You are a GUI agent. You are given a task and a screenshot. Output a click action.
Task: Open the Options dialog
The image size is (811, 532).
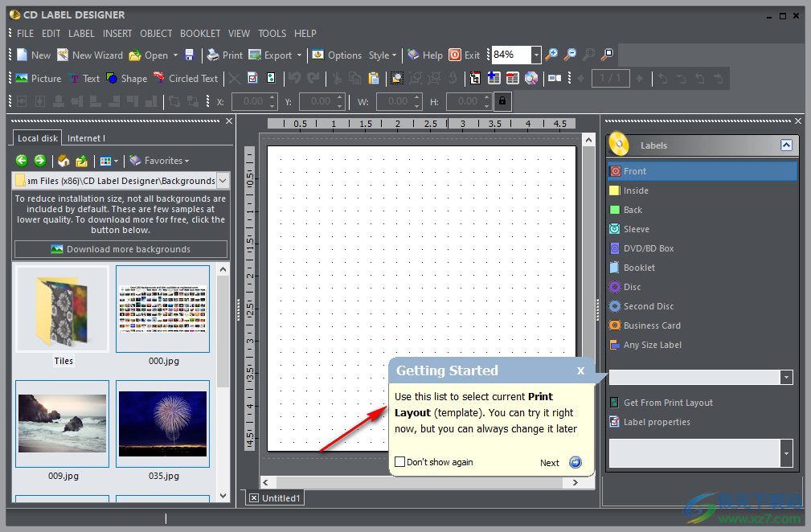click(x=337, y=55)
